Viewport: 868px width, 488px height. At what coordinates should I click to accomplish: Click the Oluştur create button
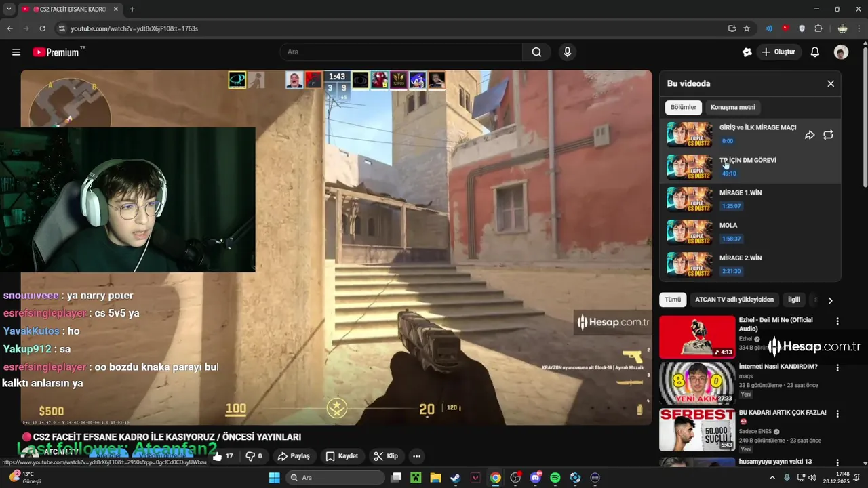coord(778,52)
